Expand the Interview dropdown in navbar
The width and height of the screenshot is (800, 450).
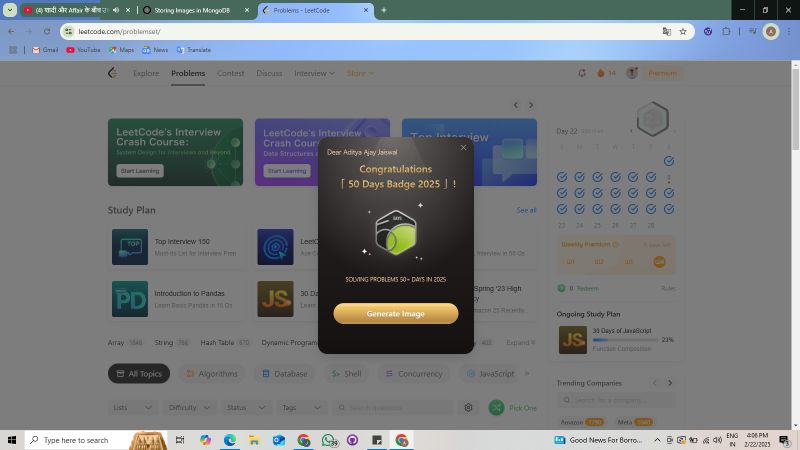[x=314, y=73]
